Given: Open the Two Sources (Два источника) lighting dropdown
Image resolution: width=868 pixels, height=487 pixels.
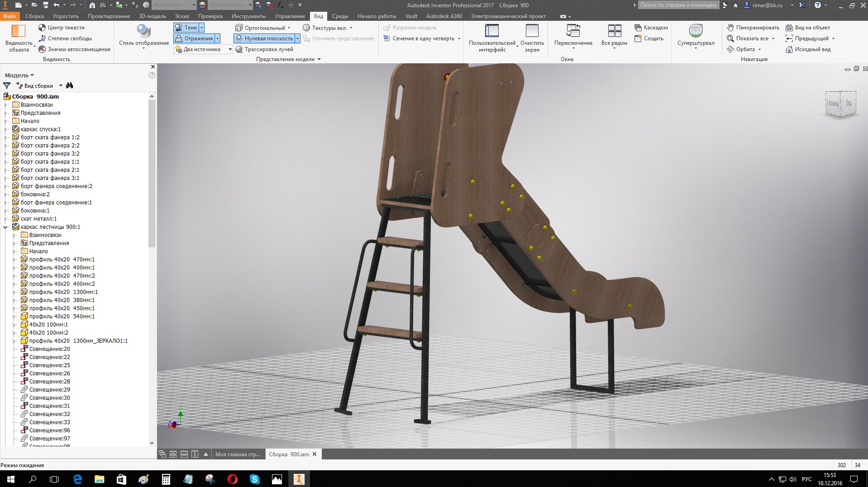Looking at the screenshot, I should (230, 49).
